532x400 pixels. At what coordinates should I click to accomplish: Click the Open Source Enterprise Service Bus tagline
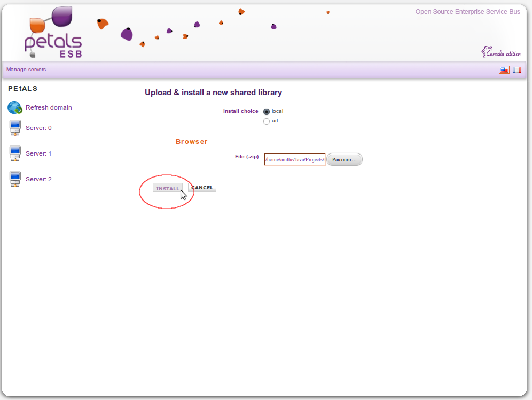click(467, 12)
